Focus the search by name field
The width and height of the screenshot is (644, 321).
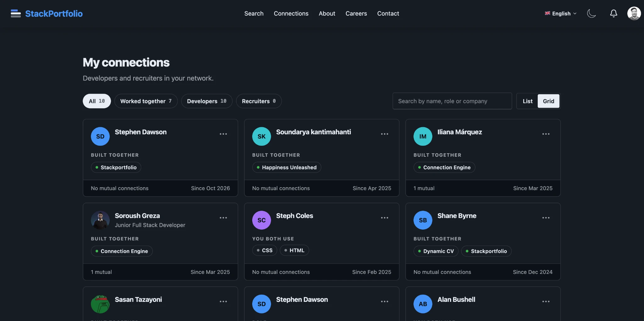tap(452, 101)
